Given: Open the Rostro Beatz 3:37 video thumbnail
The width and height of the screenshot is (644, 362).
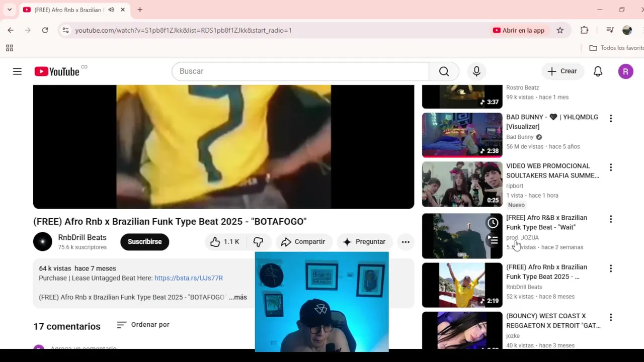Looking at the screenshot, I should tap(462, 97).
